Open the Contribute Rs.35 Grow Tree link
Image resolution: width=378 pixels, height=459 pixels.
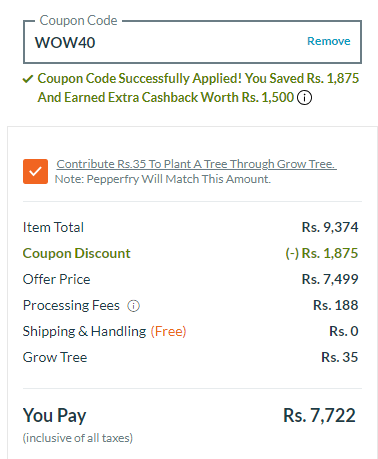(x=196, y=164)
